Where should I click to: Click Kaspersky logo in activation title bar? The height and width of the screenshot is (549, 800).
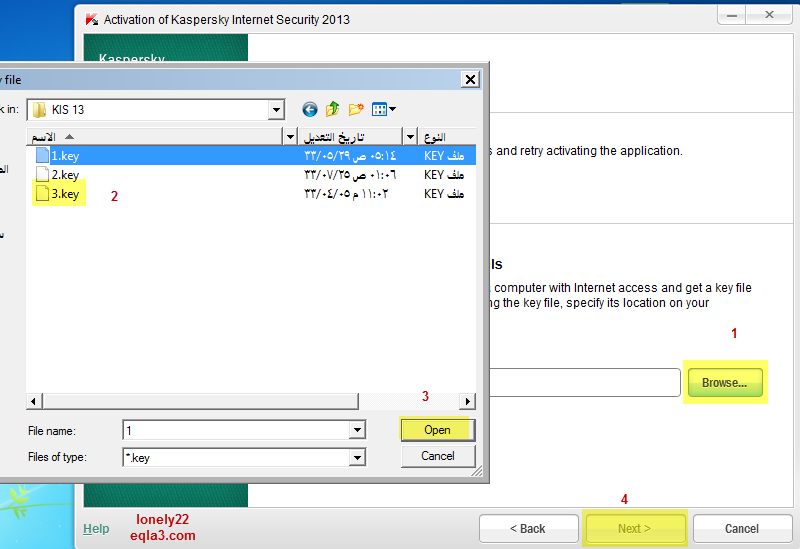pos(92,19)
